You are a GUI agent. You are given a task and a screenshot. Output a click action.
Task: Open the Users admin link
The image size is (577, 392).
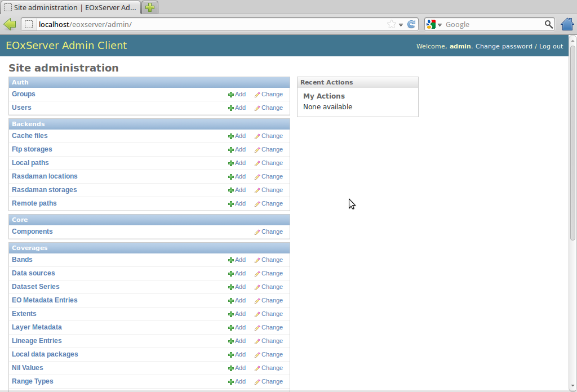[x=21, y=108]
